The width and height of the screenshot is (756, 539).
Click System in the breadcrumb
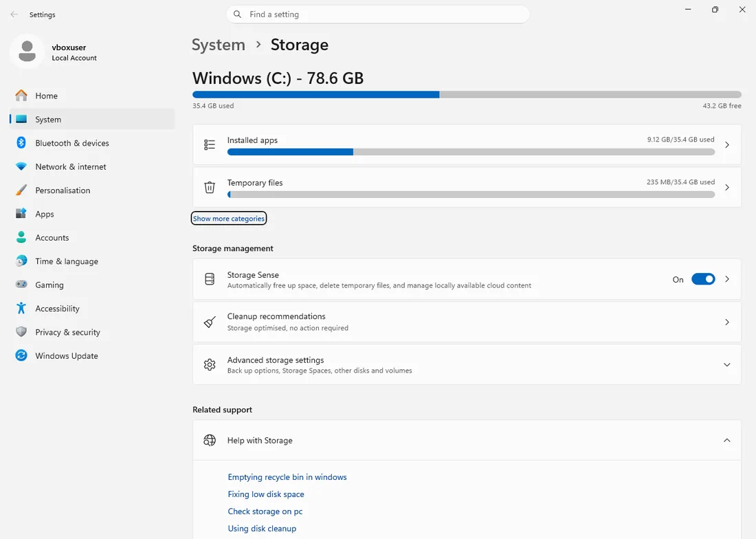coord(219,45)
